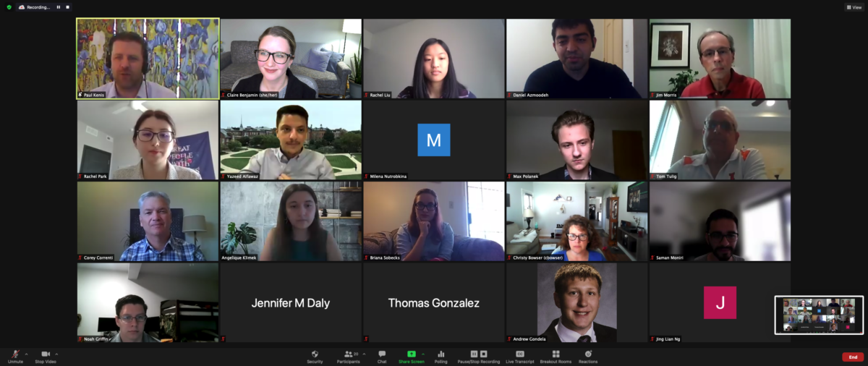
Task: Open the Polling window
Action: (441, 357)
